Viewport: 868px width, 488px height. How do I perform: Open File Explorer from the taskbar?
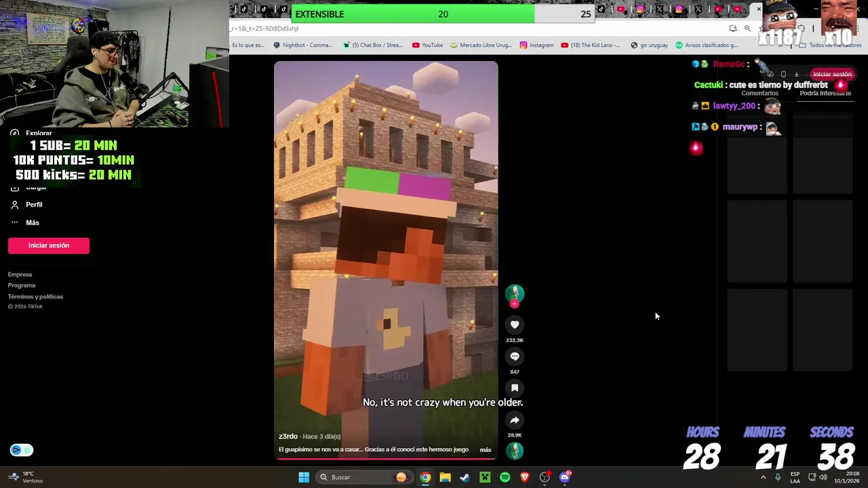(x=445, y=477)
